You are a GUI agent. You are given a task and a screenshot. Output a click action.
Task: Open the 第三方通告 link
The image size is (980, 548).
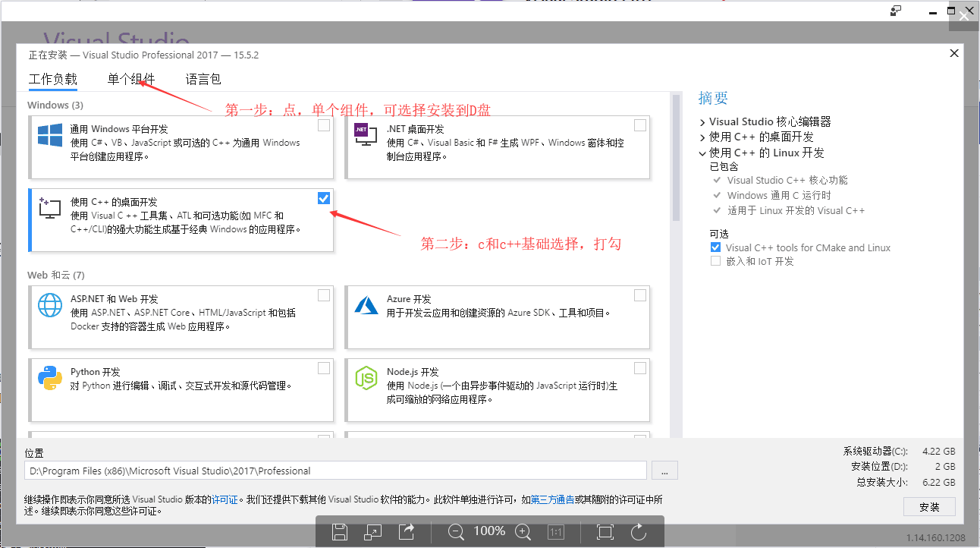pyautogui.click(x=552, y=499)
